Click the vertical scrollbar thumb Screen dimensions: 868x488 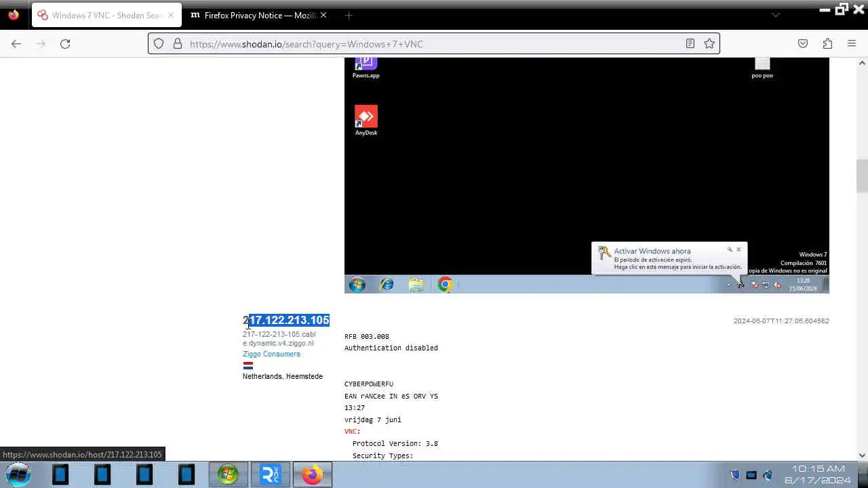pos(862,176)
